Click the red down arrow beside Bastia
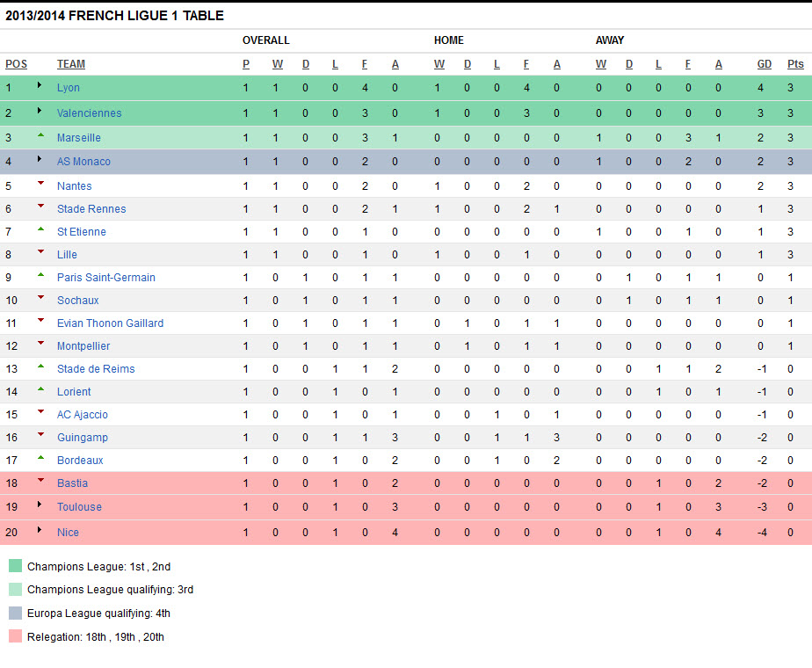The height and width of the screenshot is (668, 812). pos(40,481)
